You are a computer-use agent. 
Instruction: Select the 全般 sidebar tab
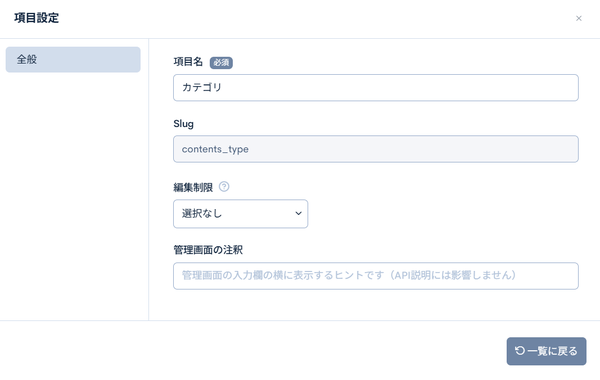click(x=73, y=60)
